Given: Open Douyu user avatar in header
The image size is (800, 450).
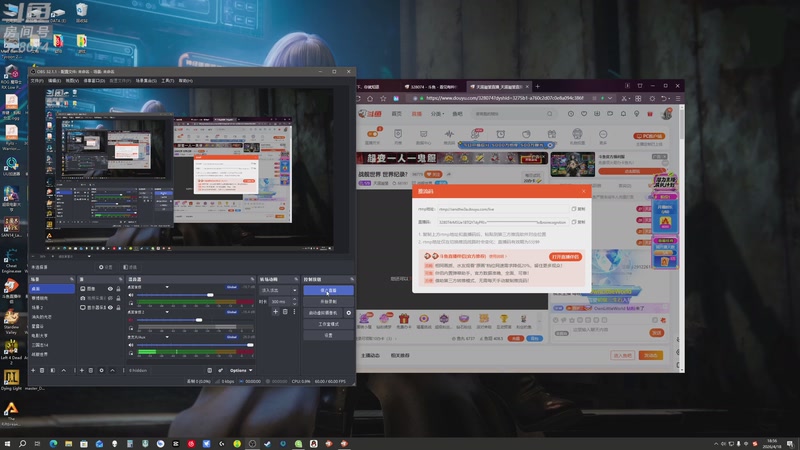Looking at the screenshot, I should click(x=666, y=114).
